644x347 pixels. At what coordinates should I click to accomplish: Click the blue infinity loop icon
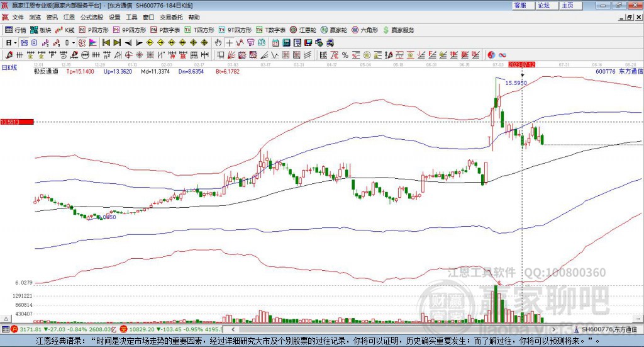502,55
